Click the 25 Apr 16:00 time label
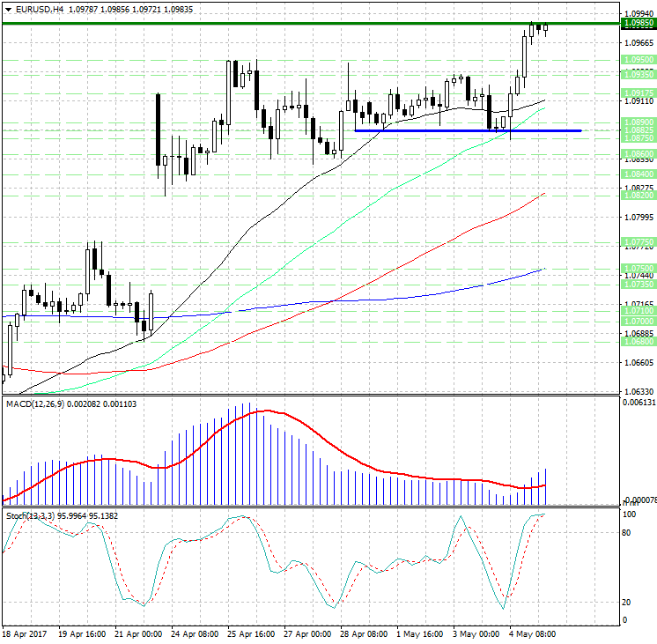 click(251, 634)
